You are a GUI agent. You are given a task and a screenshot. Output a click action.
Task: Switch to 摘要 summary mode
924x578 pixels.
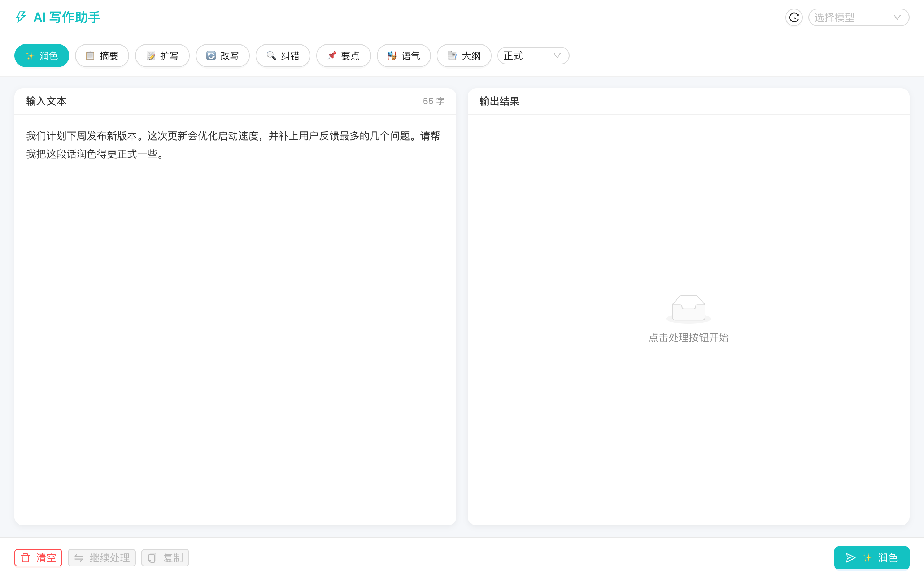click(102, 56)
